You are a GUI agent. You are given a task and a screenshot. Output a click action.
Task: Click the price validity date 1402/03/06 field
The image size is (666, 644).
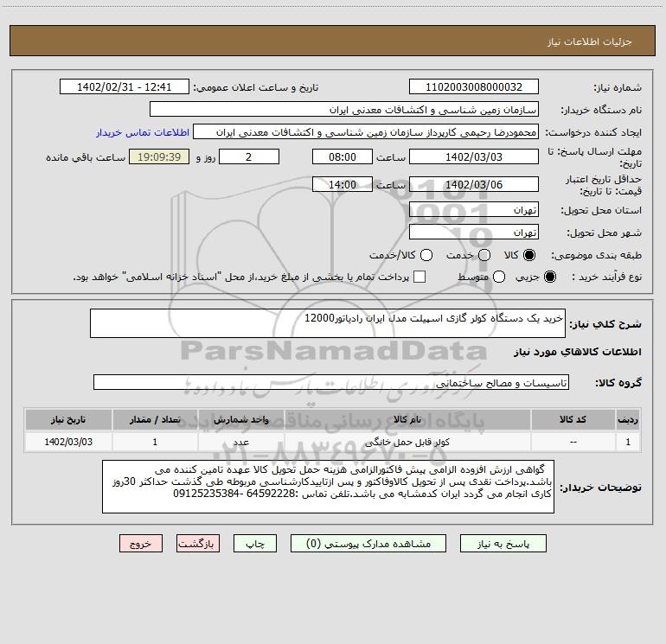pos(474,184)
